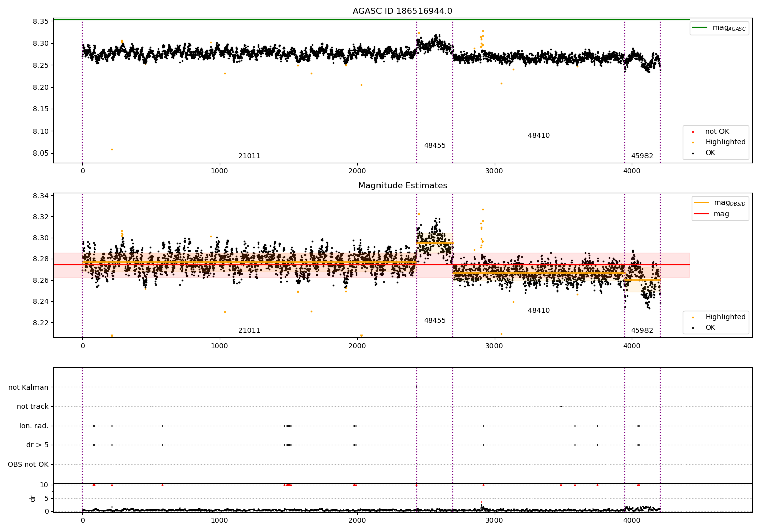Click y-axis tick '8.15' in the top plot
Screen dimensions: 760x532
pyautogui.click(x=41, y=109)
